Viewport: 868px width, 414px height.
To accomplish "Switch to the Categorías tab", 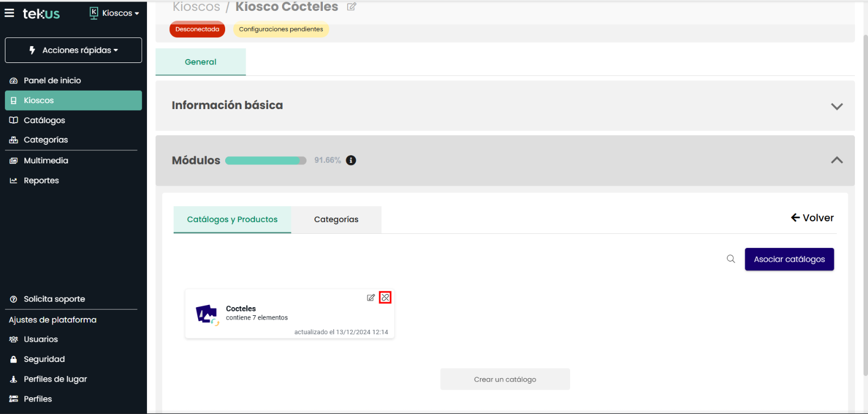I will point(336,219).
